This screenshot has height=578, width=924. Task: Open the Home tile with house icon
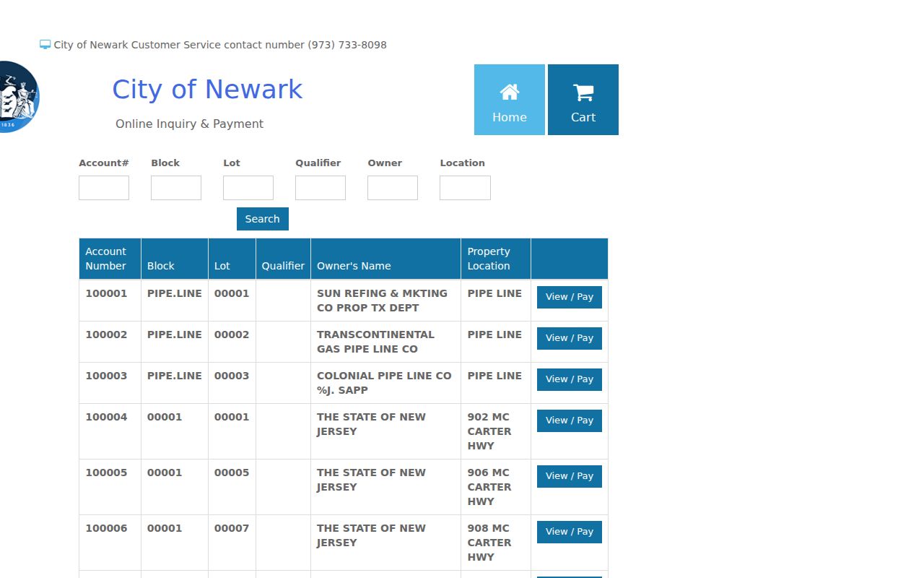[510, 100]
